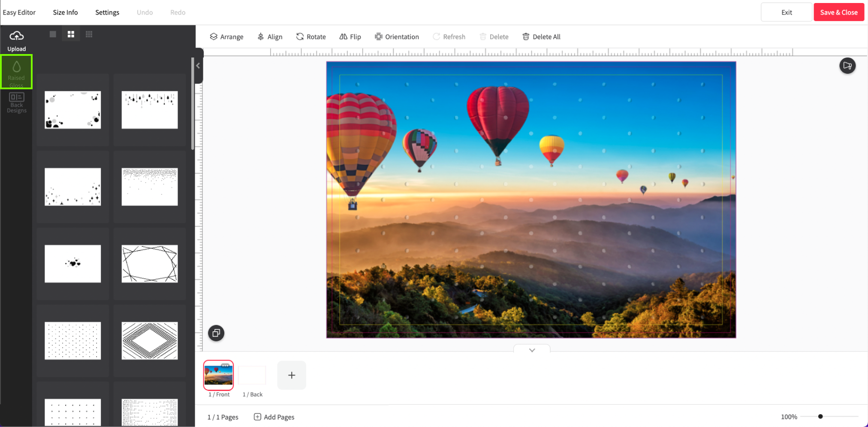
Task: Open the Arrange tool
Action: click(226, 37)
